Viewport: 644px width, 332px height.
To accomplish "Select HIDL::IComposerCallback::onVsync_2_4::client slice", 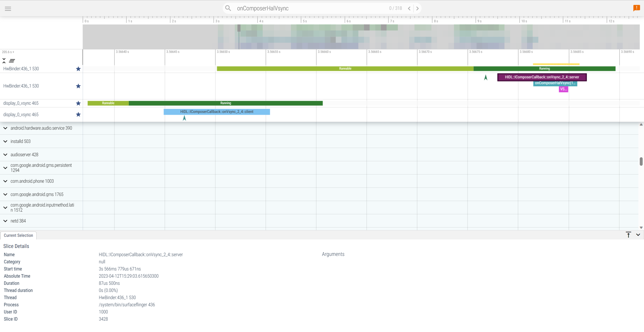I will (x=217, y=112).
